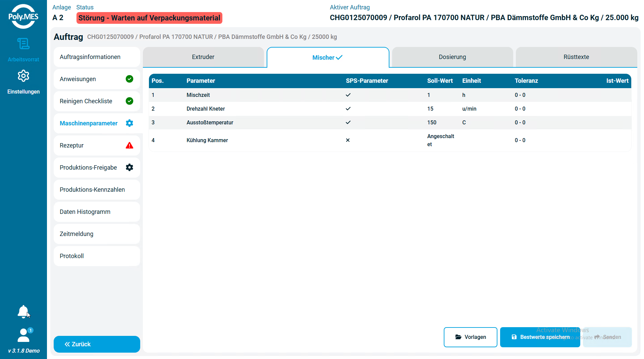Screen dimensions: 644x359
Task: Click the Einheit column header
Action: pyautogui.click(x=472, y=81)
